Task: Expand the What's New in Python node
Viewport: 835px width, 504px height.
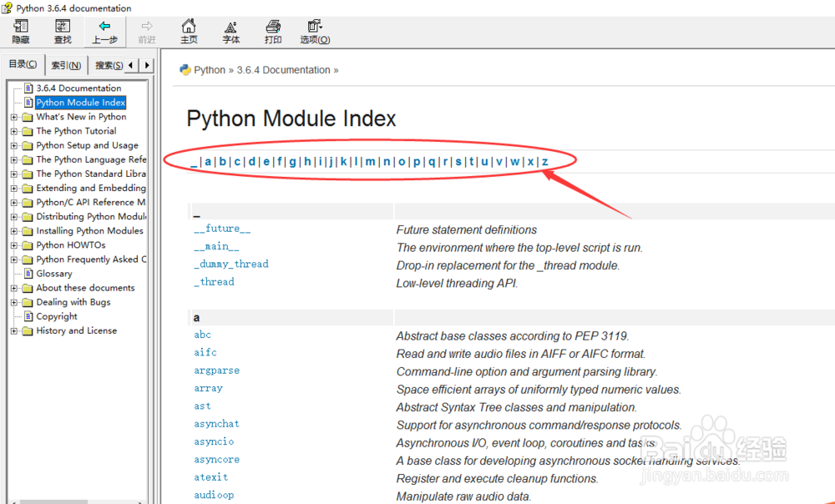Action: [x=14, y=117]
